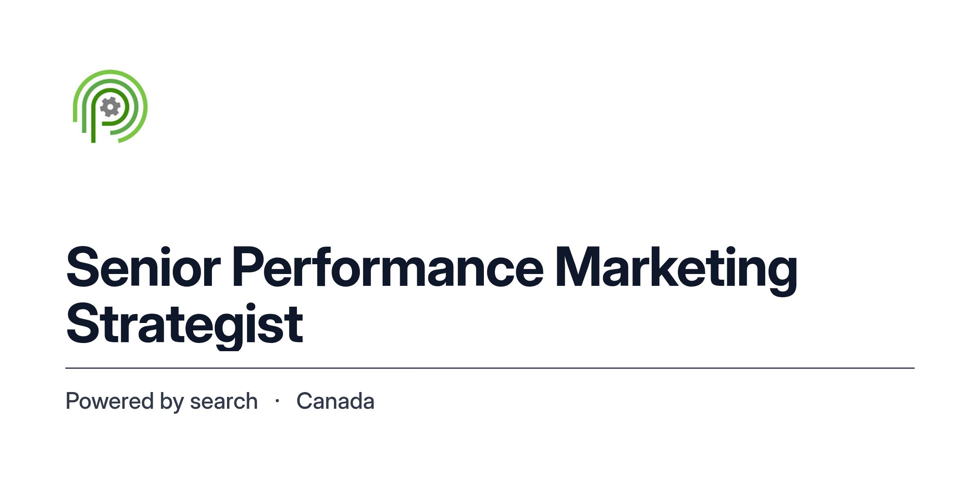Image resolution: width=980 pixels, height=479 pixels.
Task: Click the gray gear inside the logo
Action: coord(110,107)
